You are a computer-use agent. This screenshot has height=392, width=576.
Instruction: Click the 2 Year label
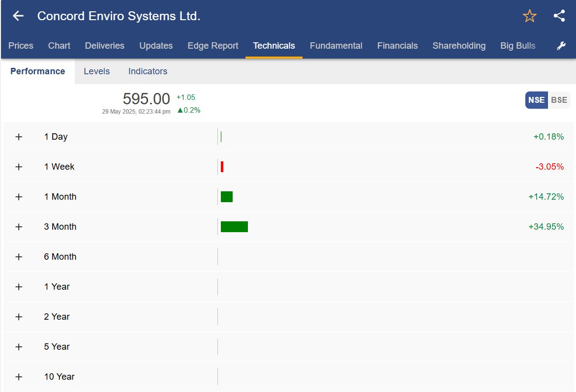pos(57,317)
